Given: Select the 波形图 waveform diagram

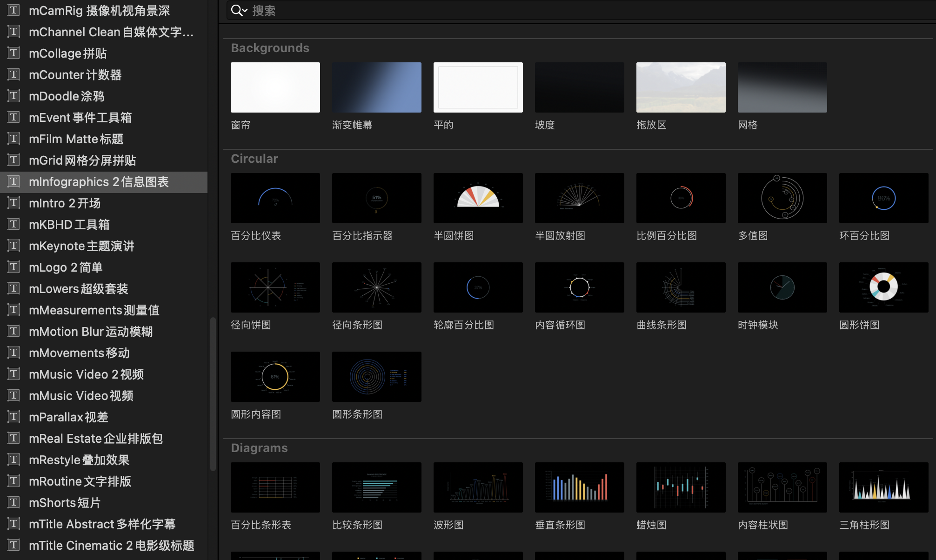Looking at the screenshot, I should 478,487.
